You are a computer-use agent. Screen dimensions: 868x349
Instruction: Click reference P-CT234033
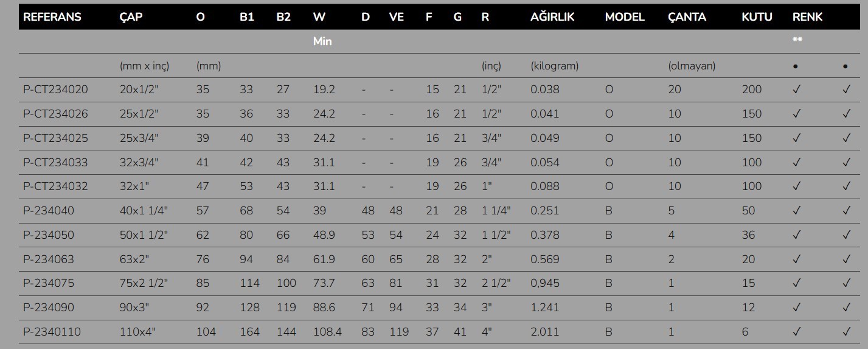coord(55,163)
